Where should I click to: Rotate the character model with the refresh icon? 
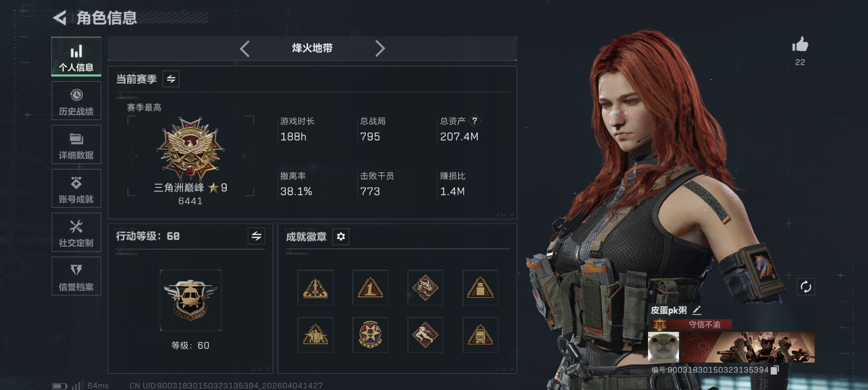pos(806,287)
